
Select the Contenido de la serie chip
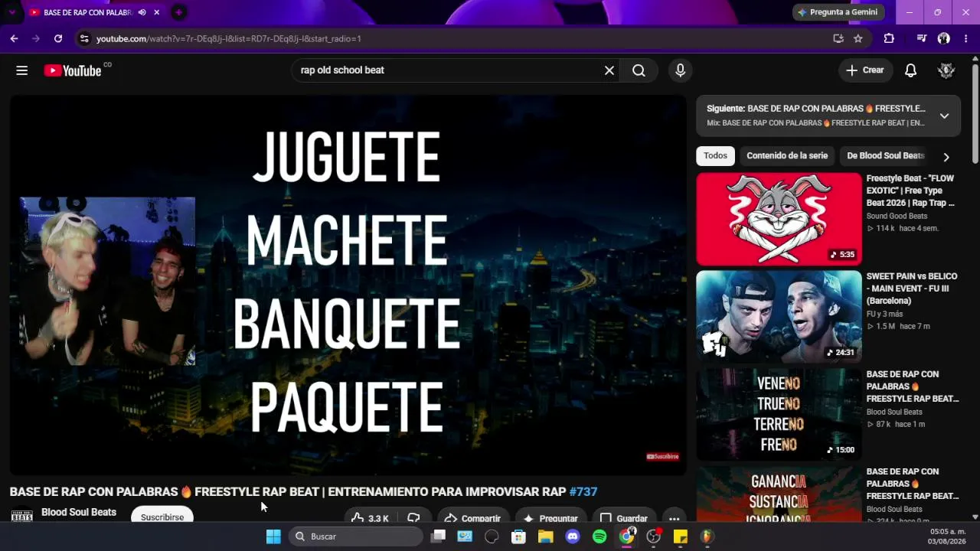tap(787, 156)
